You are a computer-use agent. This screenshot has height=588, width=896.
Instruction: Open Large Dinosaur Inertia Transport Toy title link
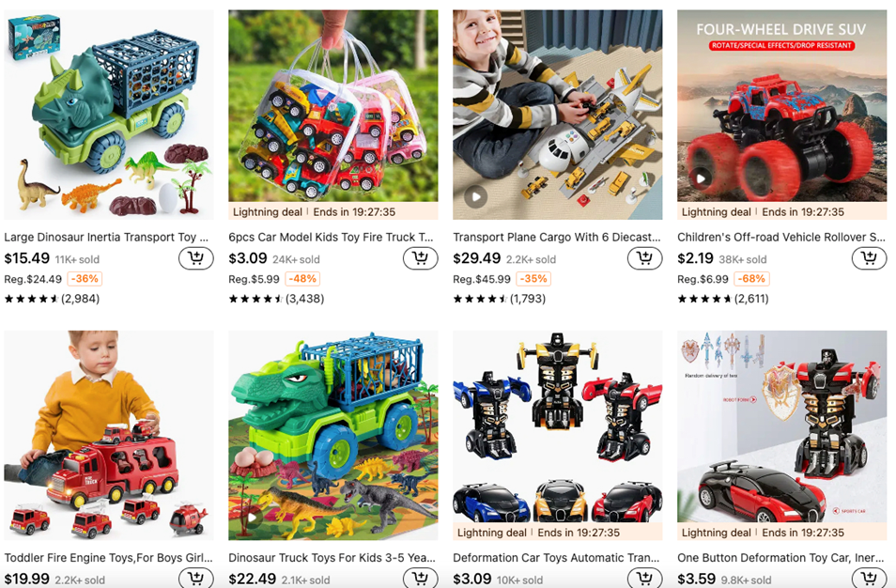106,237
